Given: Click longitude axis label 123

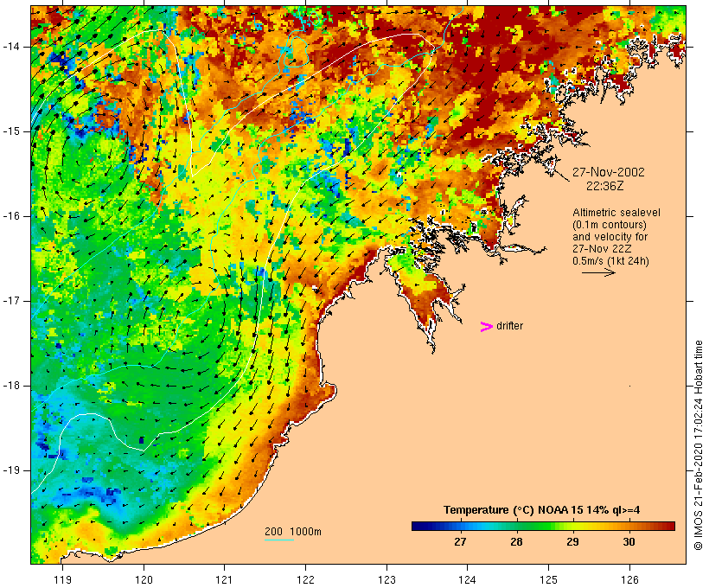Looking at the screenshot, I should (386, 579).
